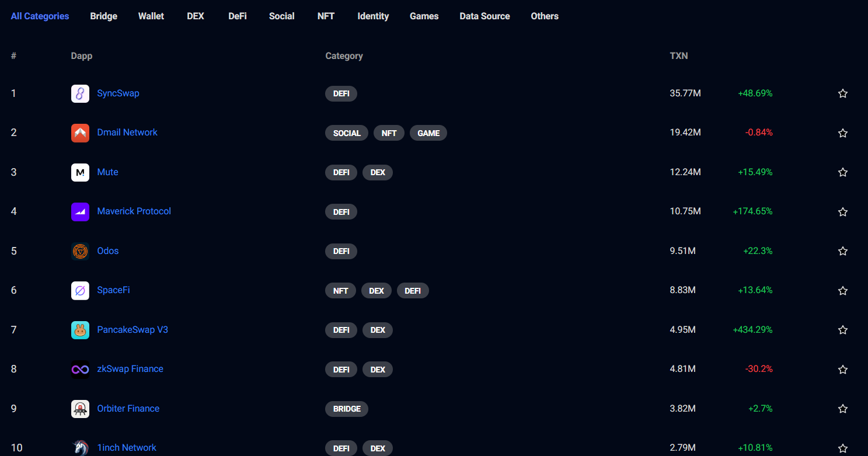Select the Data Source tab
The height and width of the screenshot is (456, 868).
[x=484, y=16]
